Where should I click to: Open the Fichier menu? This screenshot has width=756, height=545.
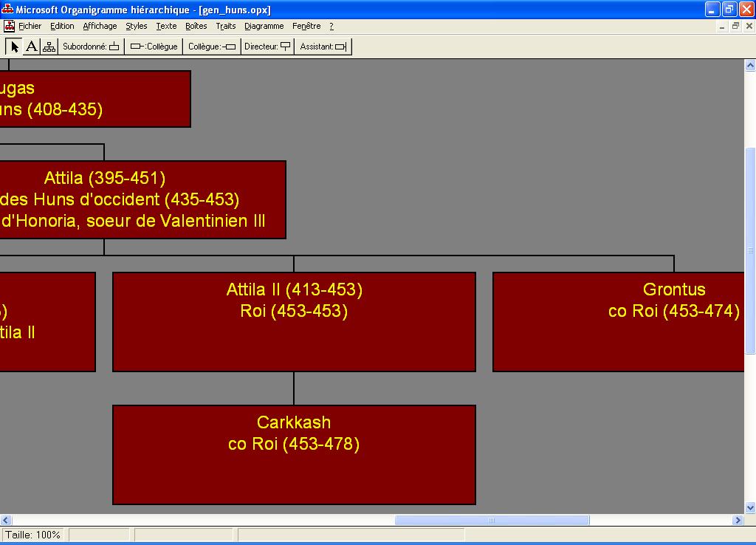tap(30, 26)
